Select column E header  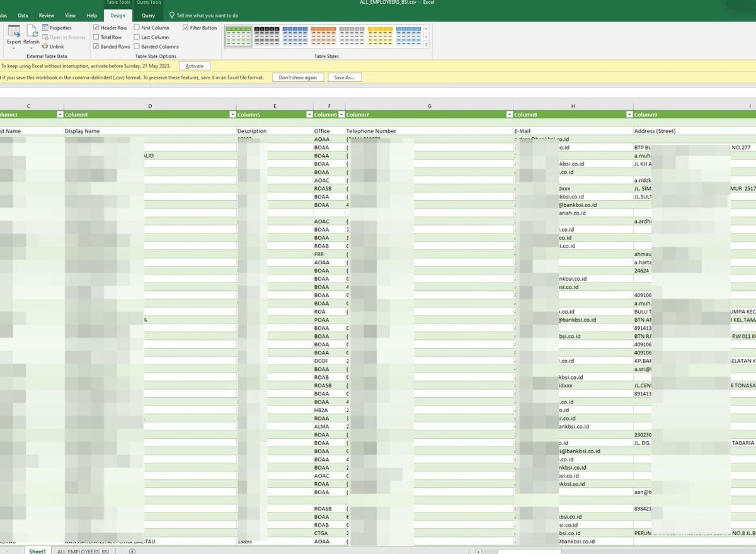(x=275, y=106)
